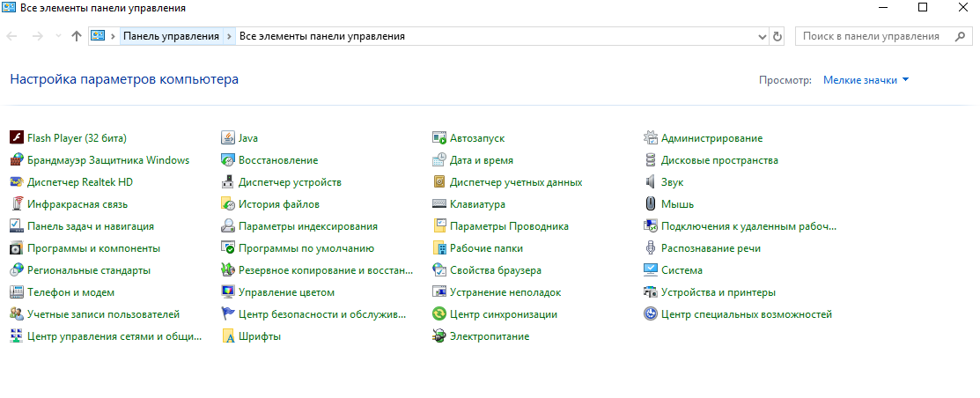Expand the address bar history dropdown arrow
980x398 pixels.
(x=763, y=37)
